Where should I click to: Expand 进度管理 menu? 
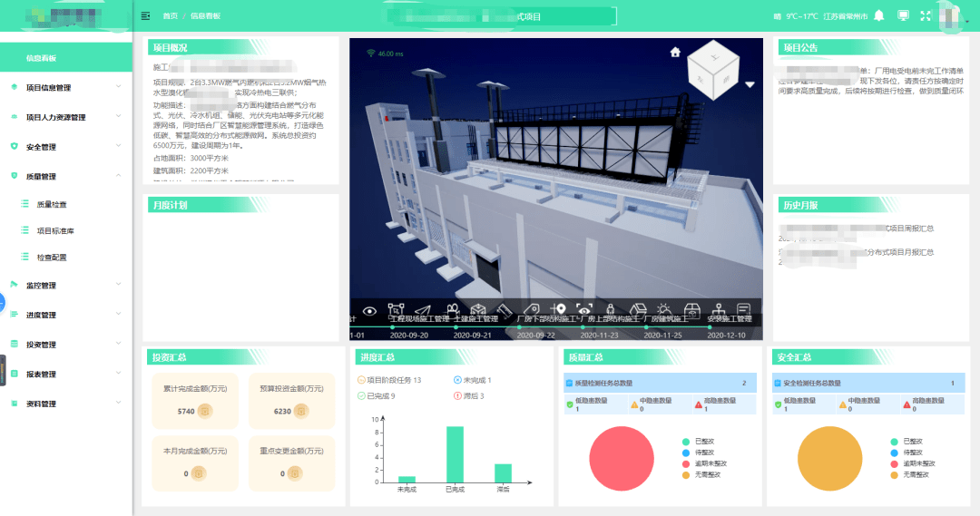coord(66,315)
